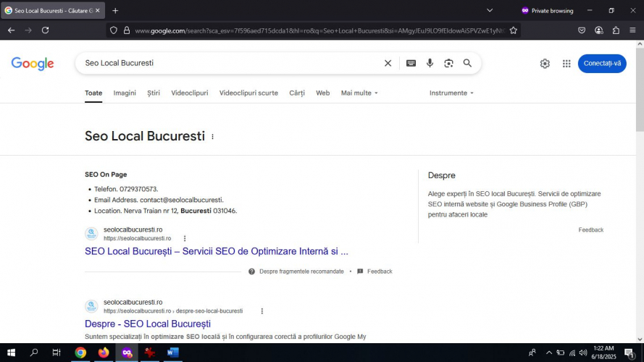Click Feedback under the featured snippet
Viewport: 644px width, 362px height.
(380, 271)
